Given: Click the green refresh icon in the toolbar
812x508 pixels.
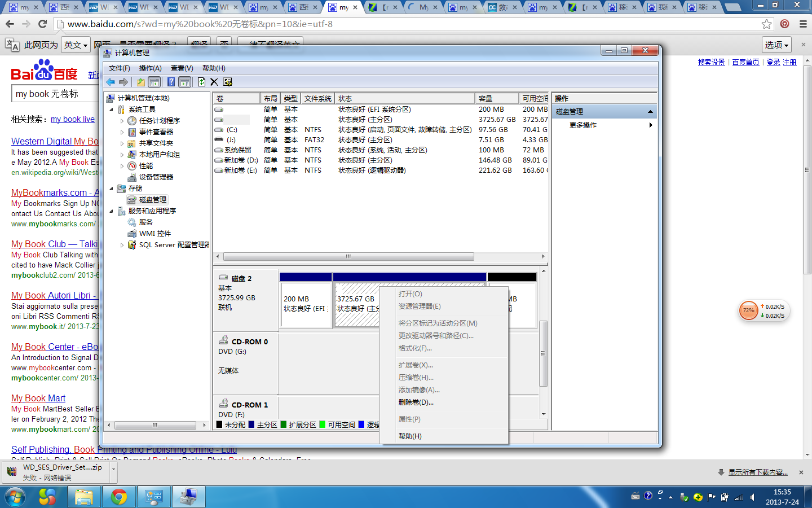Looking at the screenshot, I should click(201, 82).
